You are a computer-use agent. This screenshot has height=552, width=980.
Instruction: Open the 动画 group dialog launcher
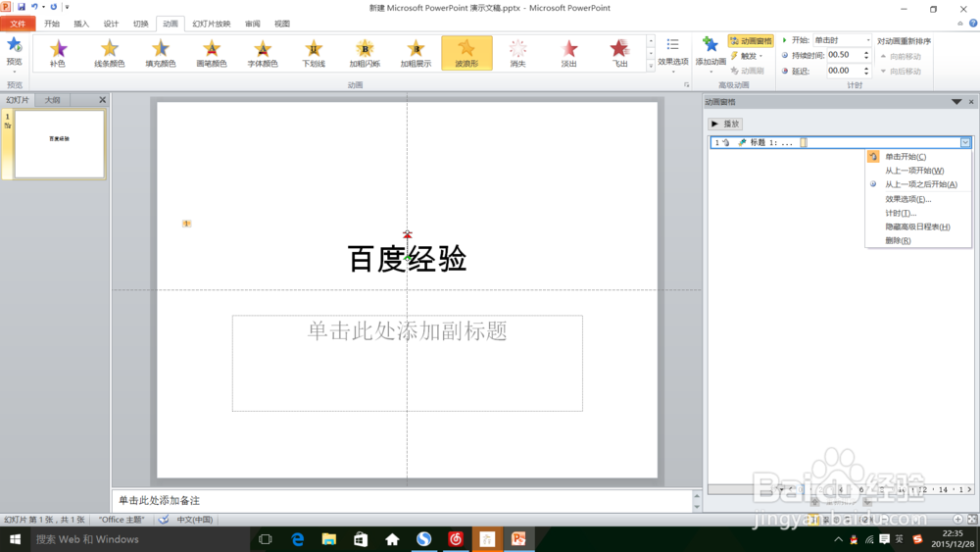pos(686,85)
